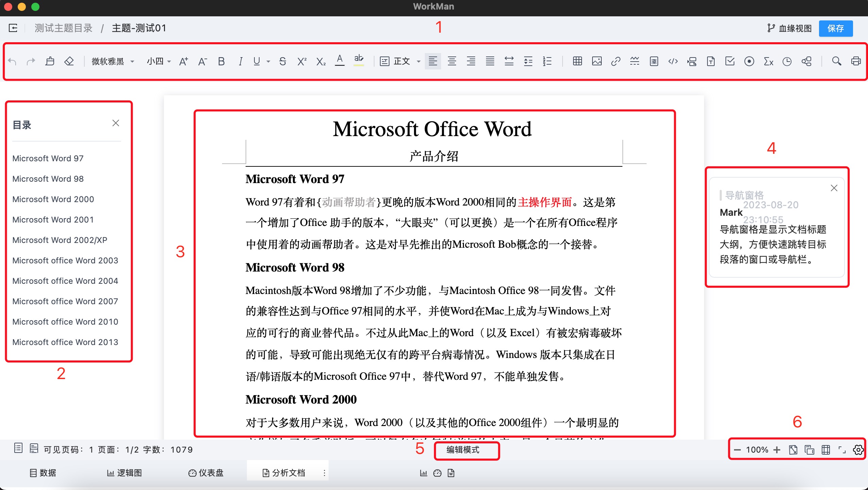Viewport: 868px width, 490px height.
Task: Close the 导航窗格 comment card
Action: click(834, 188)
